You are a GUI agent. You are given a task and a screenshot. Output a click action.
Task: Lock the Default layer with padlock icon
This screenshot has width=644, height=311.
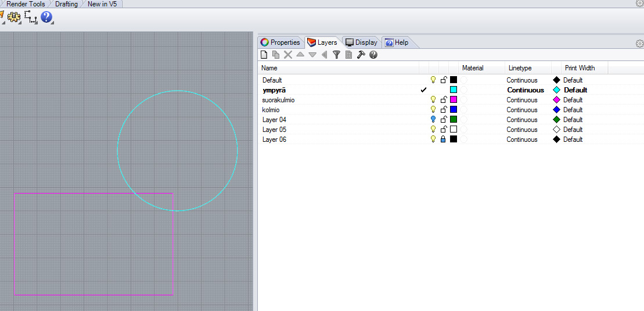[x=444, y=80]
